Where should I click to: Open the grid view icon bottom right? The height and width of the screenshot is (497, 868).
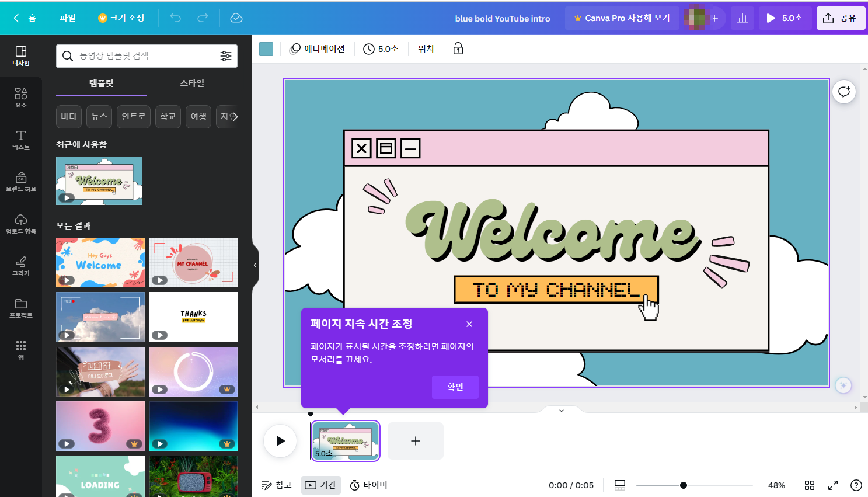click(x=810, y=485)
